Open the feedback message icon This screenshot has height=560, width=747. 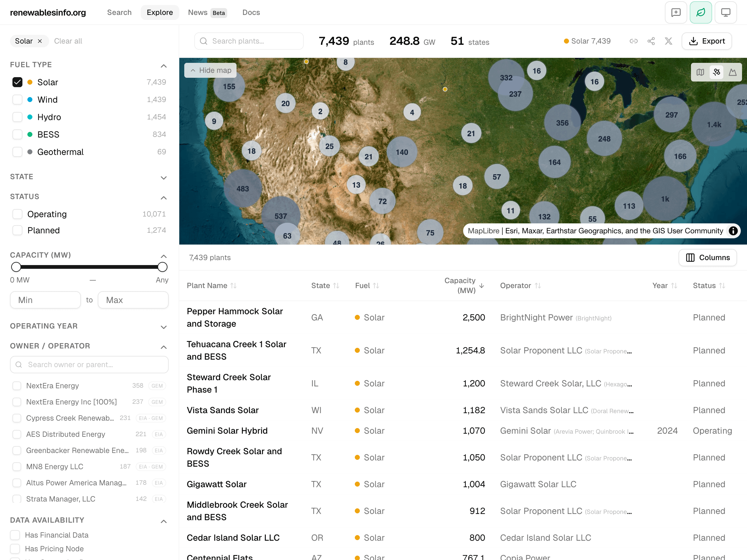676,12
